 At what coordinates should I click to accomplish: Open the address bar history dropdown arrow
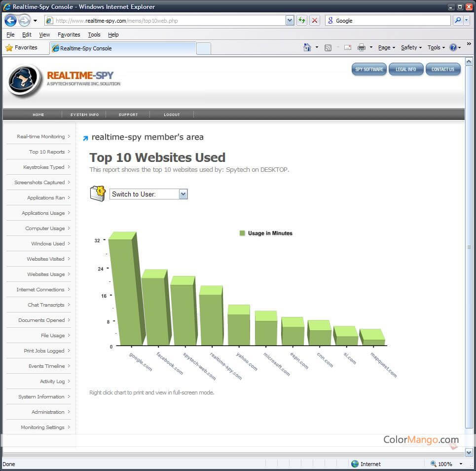pyautogui.click(x=290, y=21)
